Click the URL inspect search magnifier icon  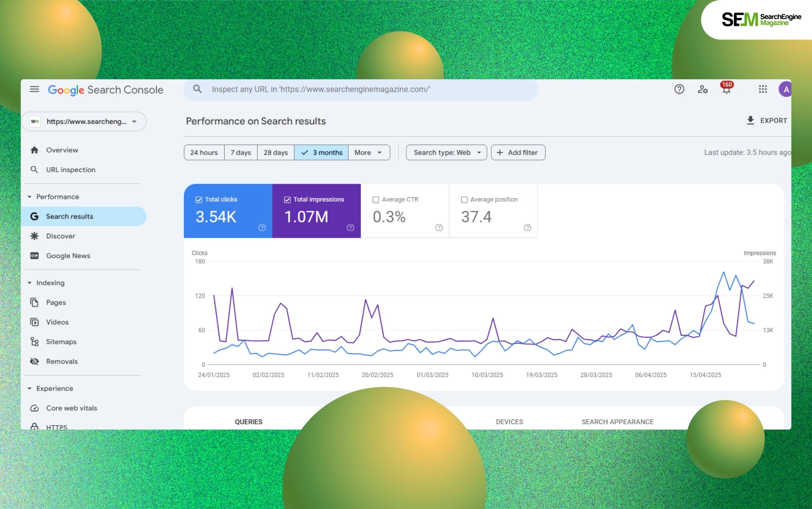point(197,89)
